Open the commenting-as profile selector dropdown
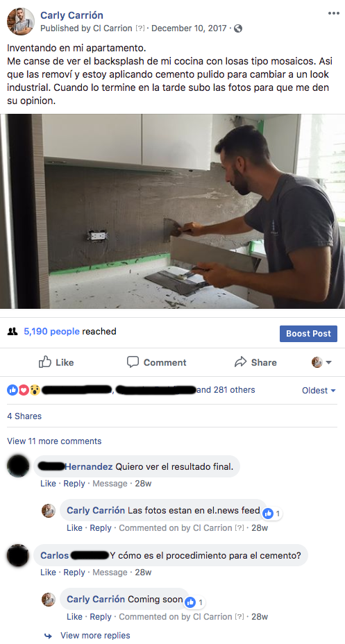Viewport: 345px width, 644px height. click(321, 362)
